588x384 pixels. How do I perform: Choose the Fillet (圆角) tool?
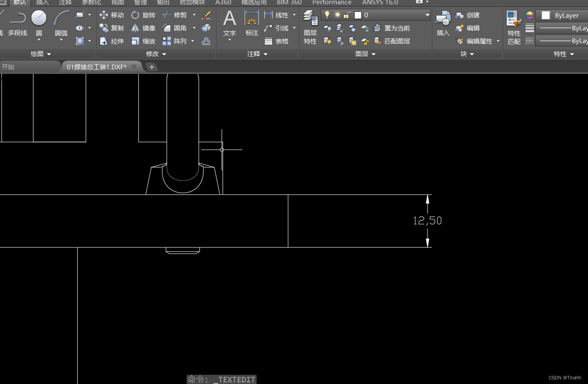pos(175,28)
